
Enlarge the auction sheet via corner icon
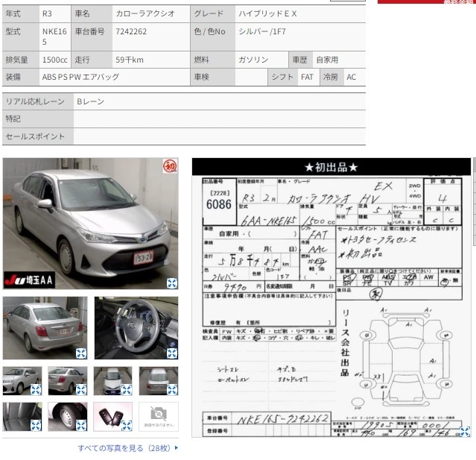tap(465, 432)
